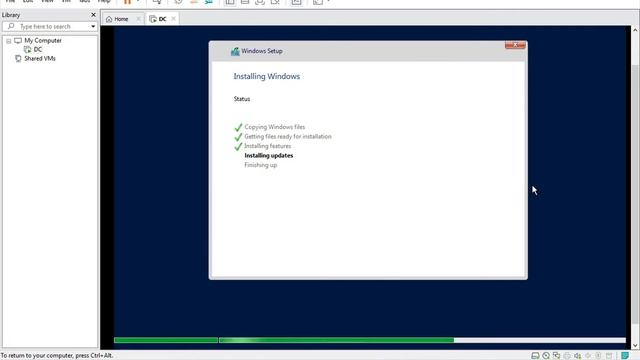Click the search magnifier icon in Library
640x360 pixels.
11,26
